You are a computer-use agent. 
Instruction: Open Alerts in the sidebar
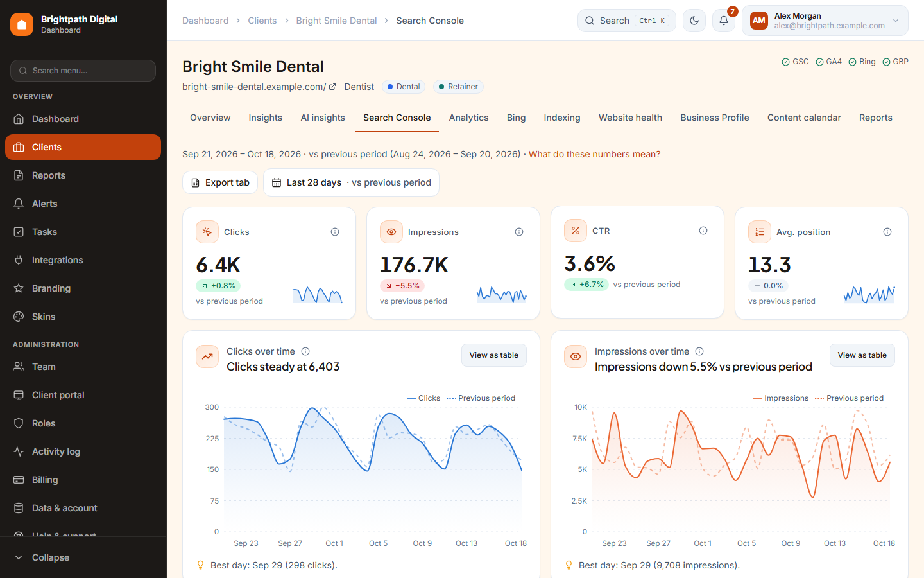tap(83, 204)
